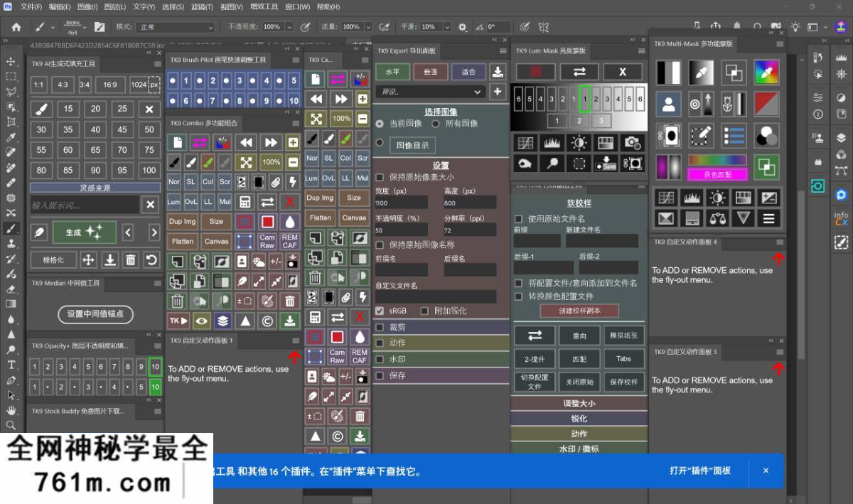Select the 所有图像 radio button
The width and height of the screenshot is (853, 504).
(436, 123)
